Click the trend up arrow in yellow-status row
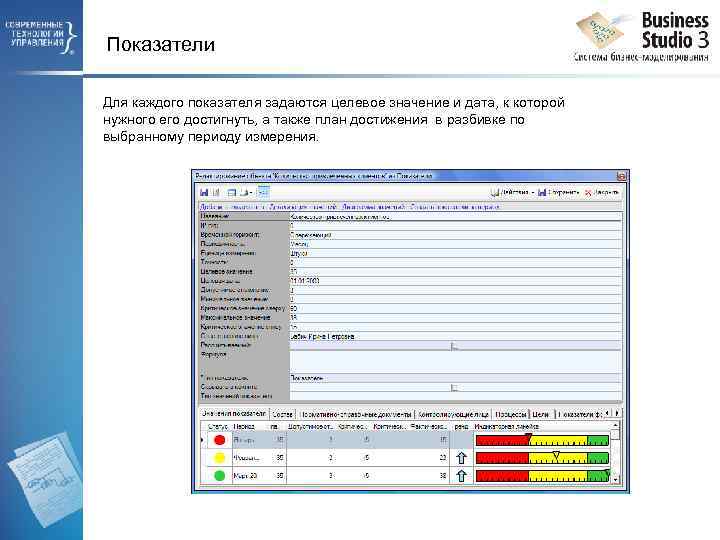The image size is (720, 540). [x=461, y=458]
